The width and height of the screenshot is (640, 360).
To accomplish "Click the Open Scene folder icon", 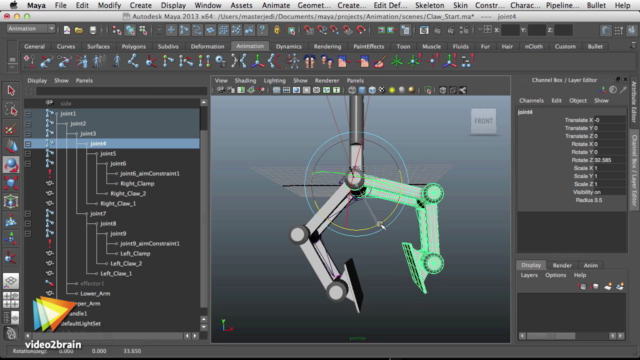I will 79,30.
